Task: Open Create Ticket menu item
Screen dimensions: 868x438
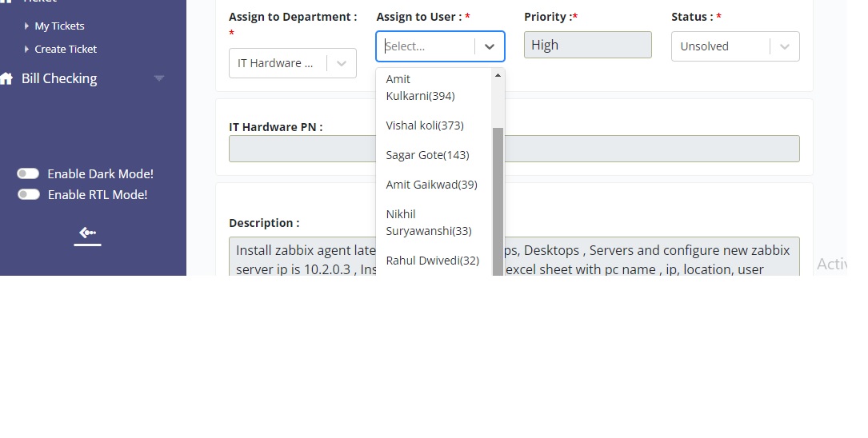Action: [x=66, y=50]
